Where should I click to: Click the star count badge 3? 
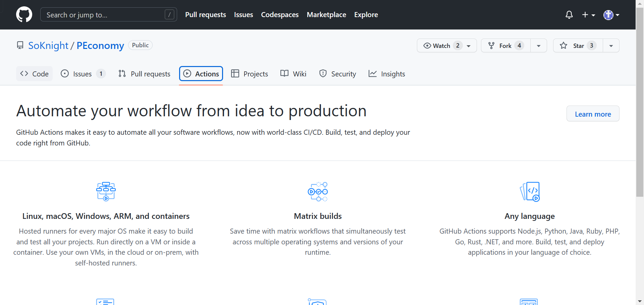[x=592, y=46]
